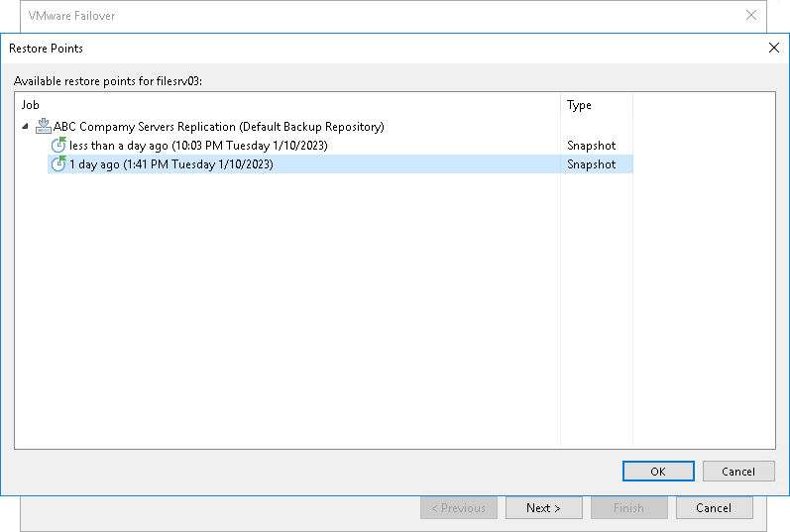Screen dimensions: 790x532
Task: Click the disabled Previous button in the VMware Failover wizard
Action: coord(459,508)
